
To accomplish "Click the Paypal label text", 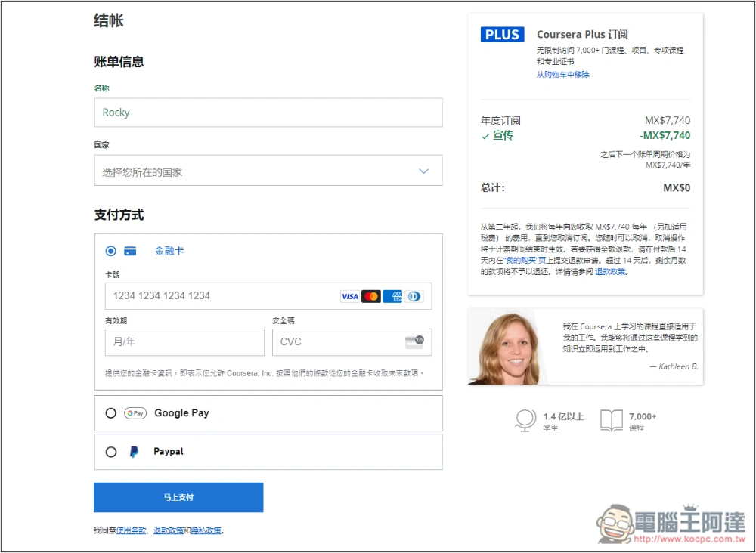I will 169,451.
